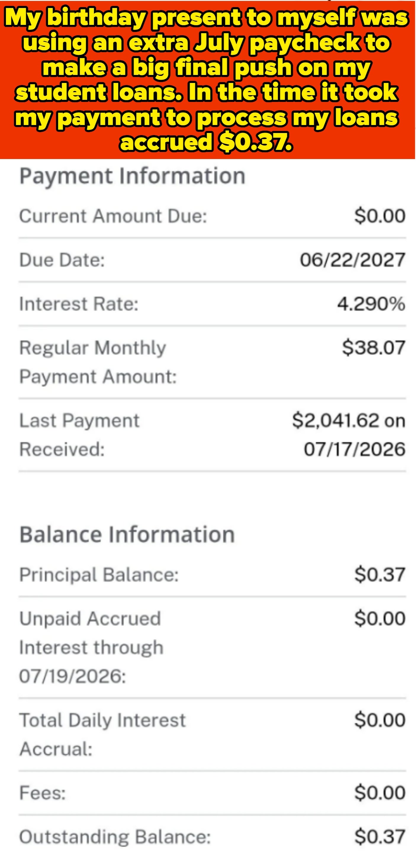This screenshot has height=868, width=416.
Task: Click the Total Daily Interest $0.00 value
Action: [x=380, y=720]
